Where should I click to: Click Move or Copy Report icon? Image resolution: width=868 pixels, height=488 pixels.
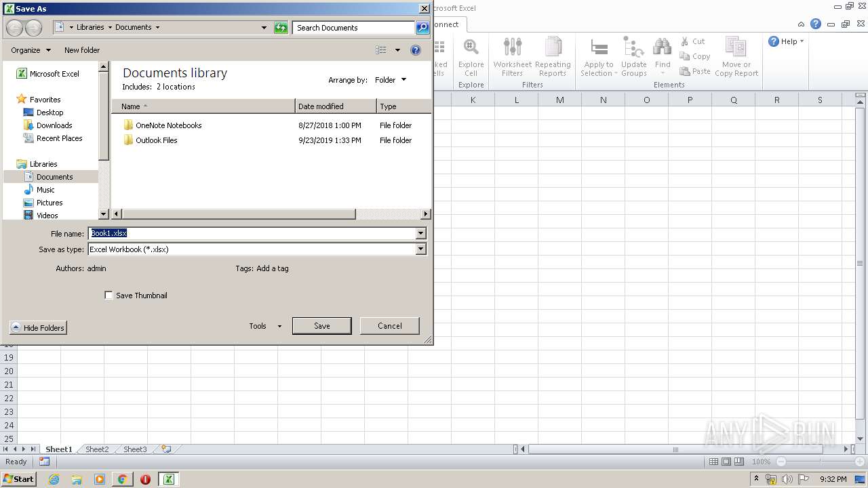[x=736, y=58]
